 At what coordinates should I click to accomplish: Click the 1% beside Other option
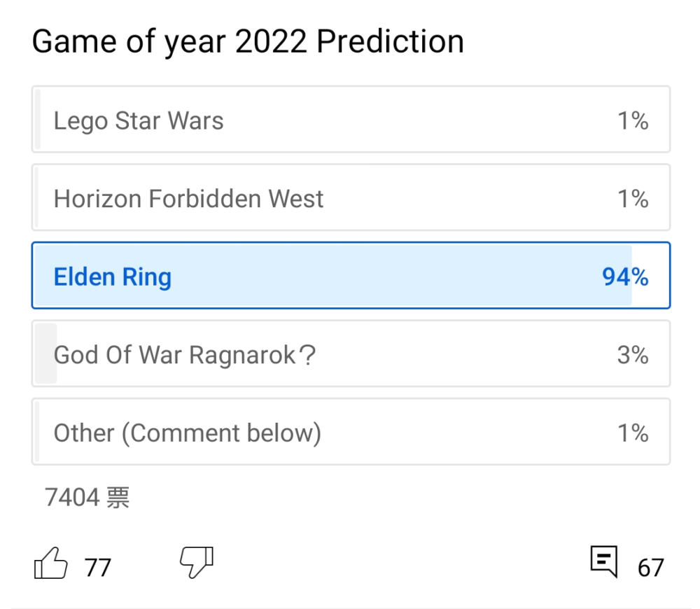pyautogui.click(x=633, y=433)
